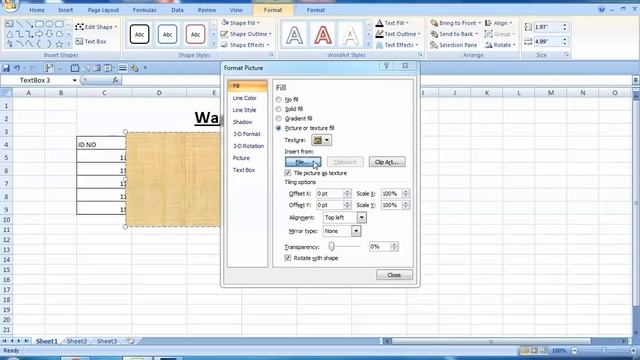Toggle Tile picture as texture checkbox
Screen dimensions: 640x360
288,173
